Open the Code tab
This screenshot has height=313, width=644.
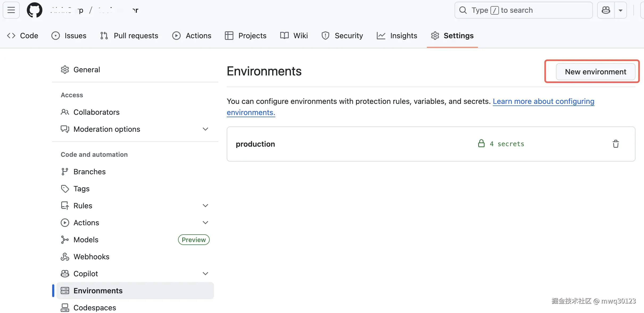[23, 36]
